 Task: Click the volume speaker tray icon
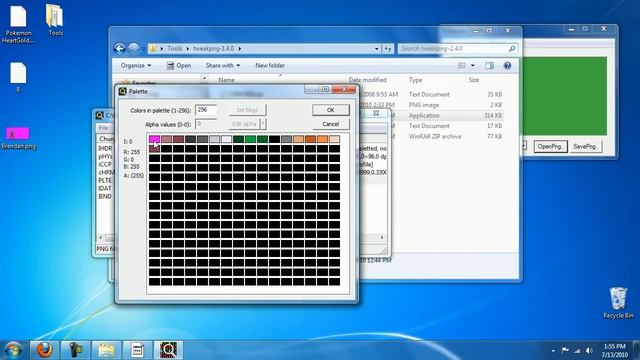(x=589, y=350)
